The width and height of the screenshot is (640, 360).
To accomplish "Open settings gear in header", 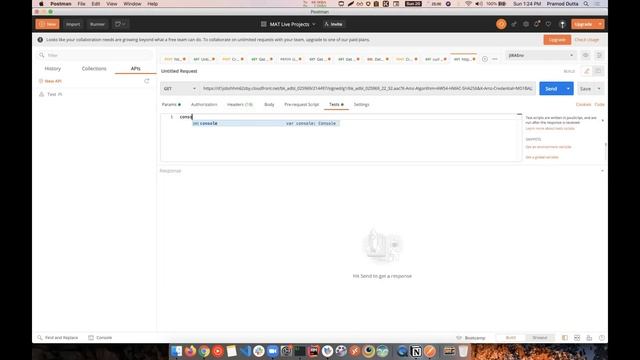I will 526,24.
